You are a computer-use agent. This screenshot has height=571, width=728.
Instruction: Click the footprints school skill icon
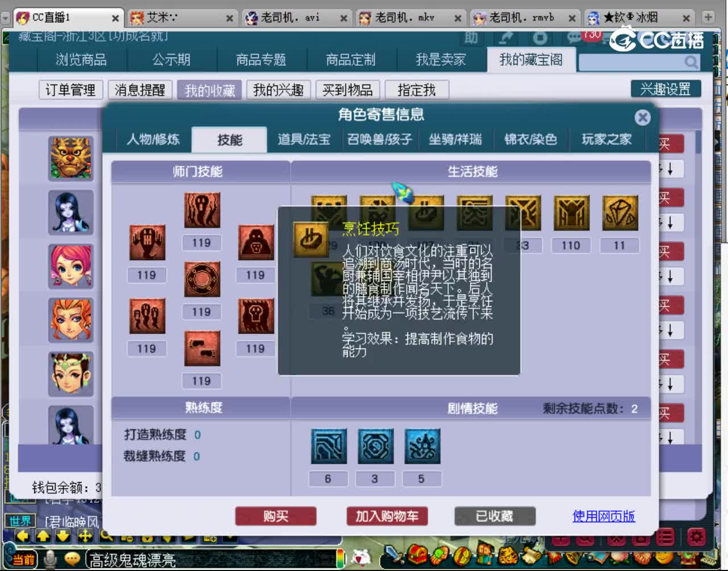(x=202, y=348)
